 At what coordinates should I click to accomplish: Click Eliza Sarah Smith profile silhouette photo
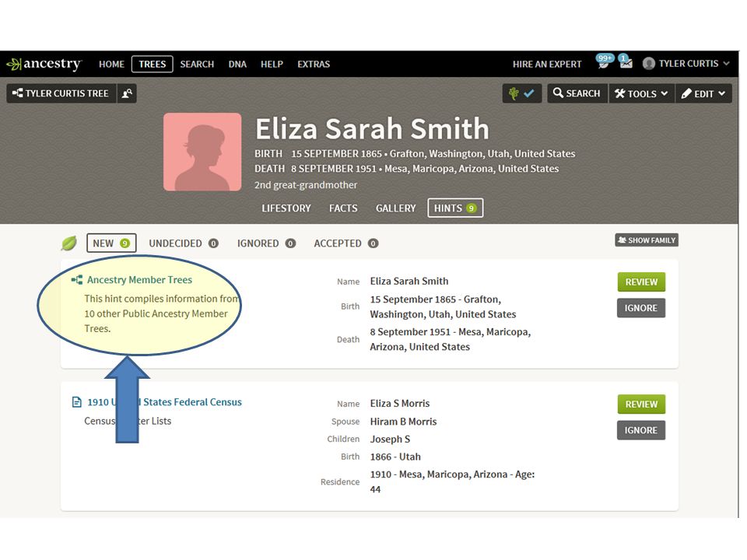(x=202, y=152)
